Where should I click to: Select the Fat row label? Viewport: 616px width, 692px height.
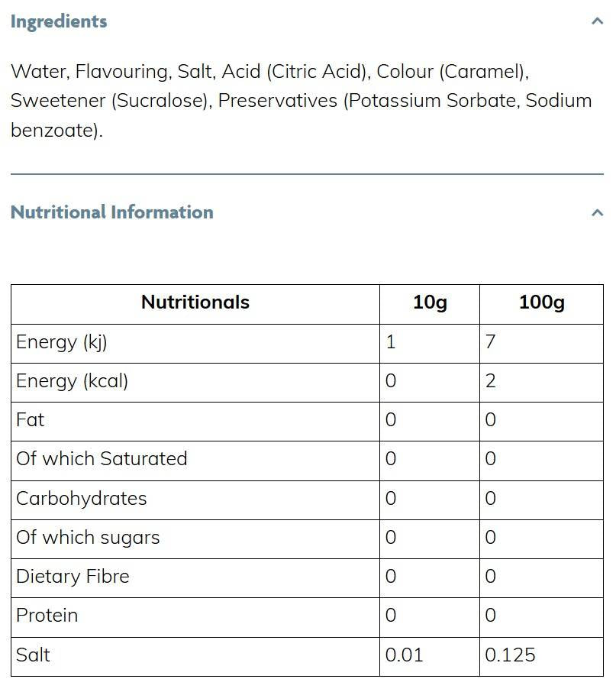[31, 420]
